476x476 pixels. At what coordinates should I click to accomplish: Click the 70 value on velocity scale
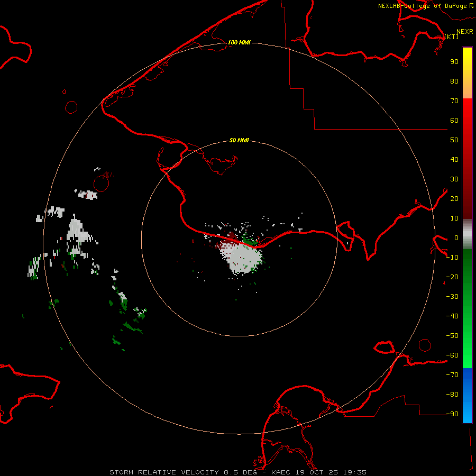454,101
